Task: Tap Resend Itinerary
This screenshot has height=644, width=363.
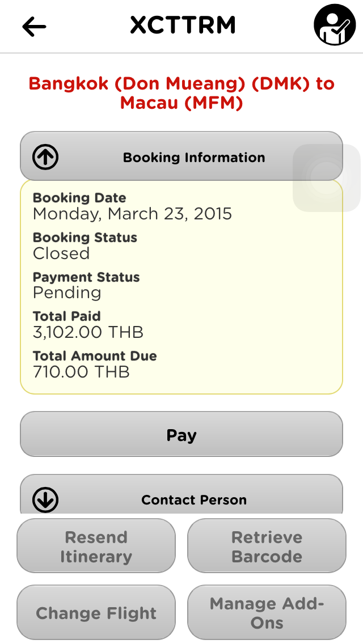Action: [x=96, y=546]
